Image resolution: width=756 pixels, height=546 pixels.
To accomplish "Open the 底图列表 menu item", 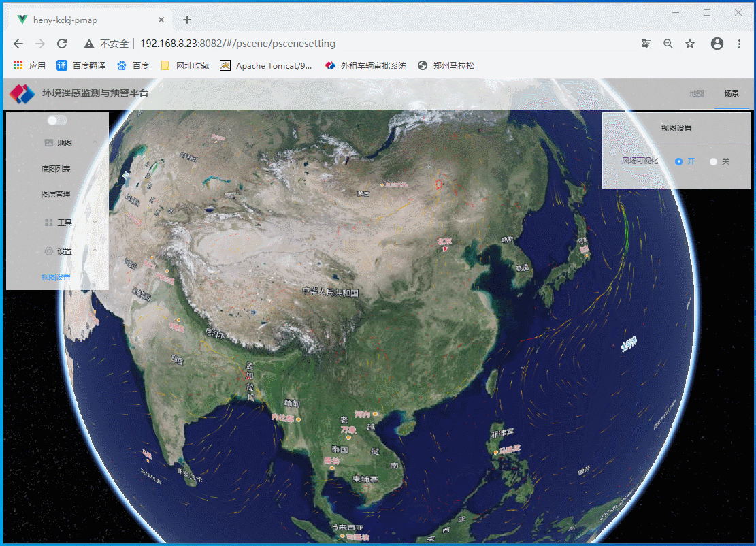I will [56, 169].
